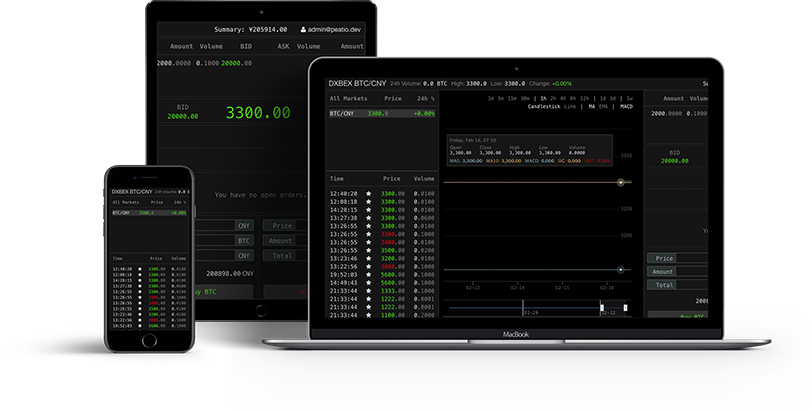This screenshot has width=812, height=411.
Task: Enable the EMA indicator
Action: 603,106
